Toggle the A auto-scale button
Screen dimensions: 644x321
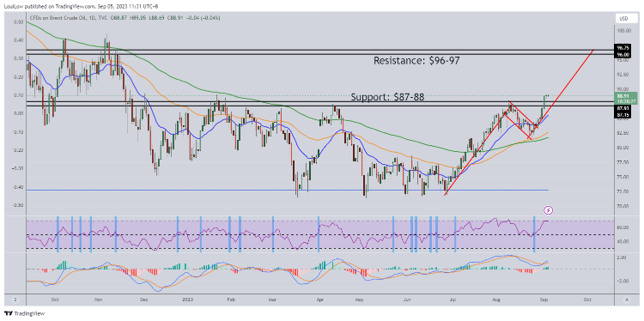pos(627,300)
